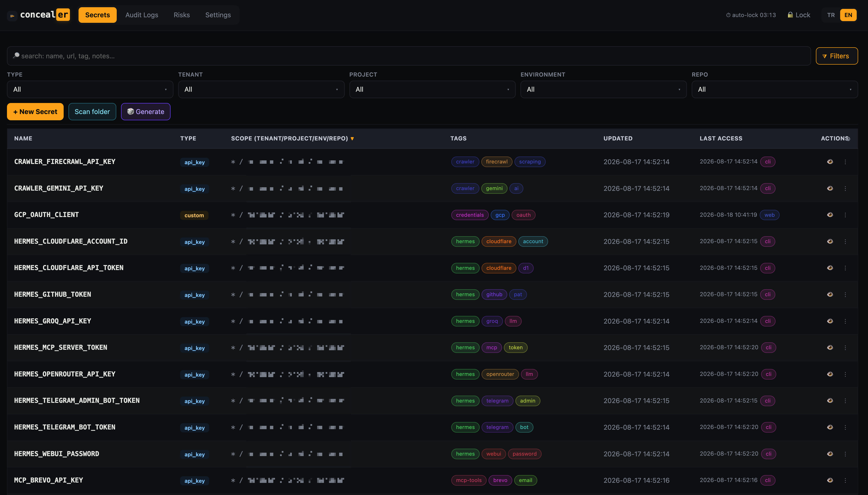
Task: Go to the Risks tab
Action: 182,15
